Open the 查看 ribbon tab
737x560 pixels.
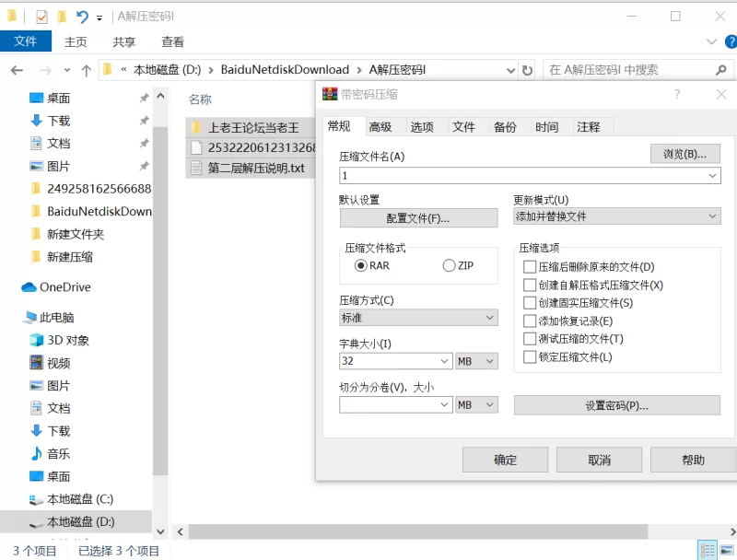(x=172, y=41)
